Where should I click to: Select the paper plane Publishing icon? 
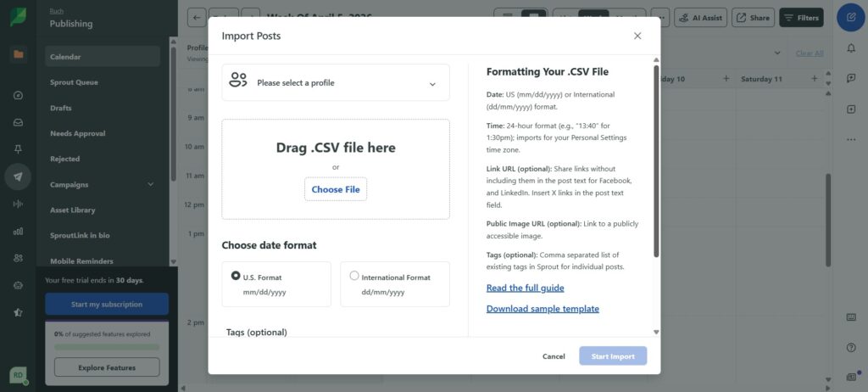[x=19, y=176]
